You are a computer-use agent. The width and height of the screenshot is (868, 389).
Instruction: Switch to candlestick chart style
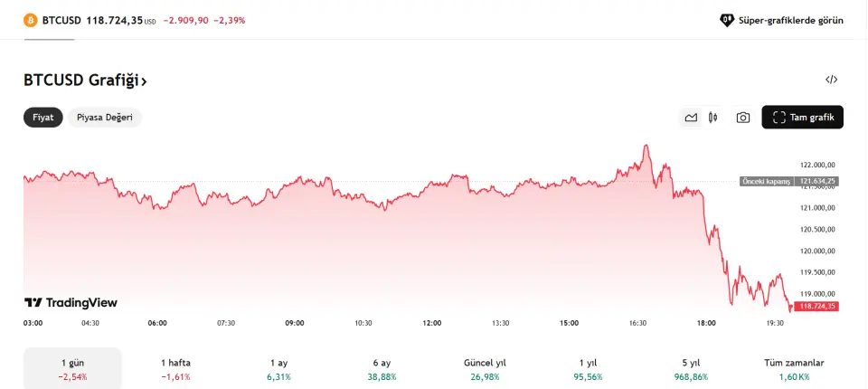(713, 118)
